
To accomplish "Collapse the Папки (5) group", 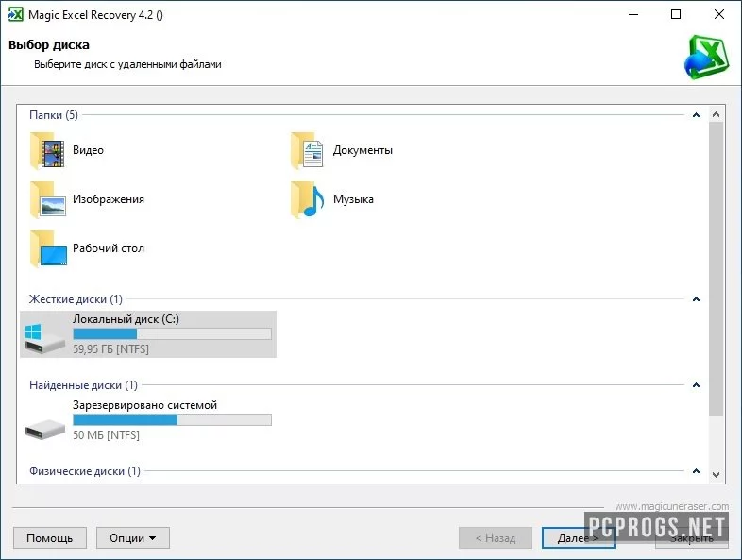I will pyautogui.click(x=696, y=115).
